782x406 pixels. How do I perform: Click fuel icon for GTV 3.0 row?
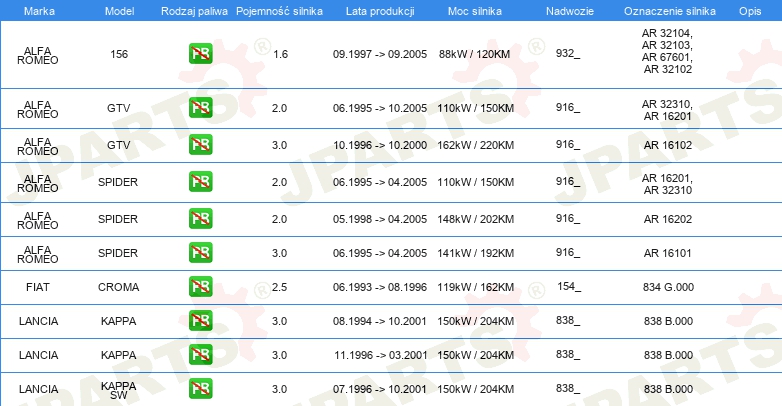[x=200, y=144]
